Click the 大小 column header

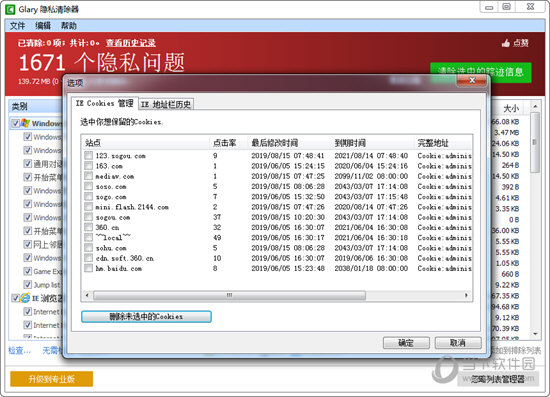pos(510,108)
